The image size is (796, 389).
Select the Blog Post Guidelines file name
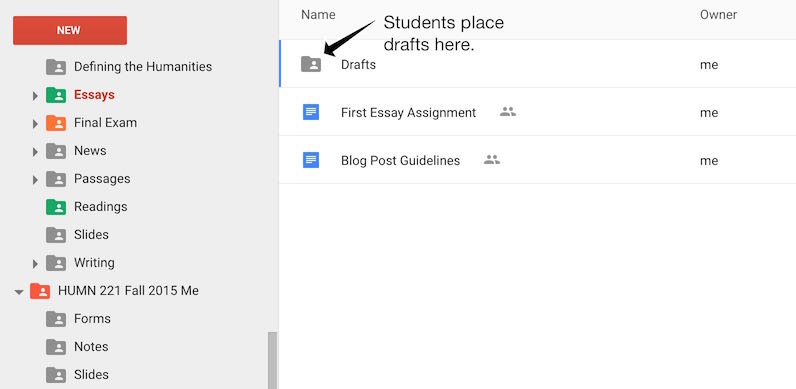(401, 160)
